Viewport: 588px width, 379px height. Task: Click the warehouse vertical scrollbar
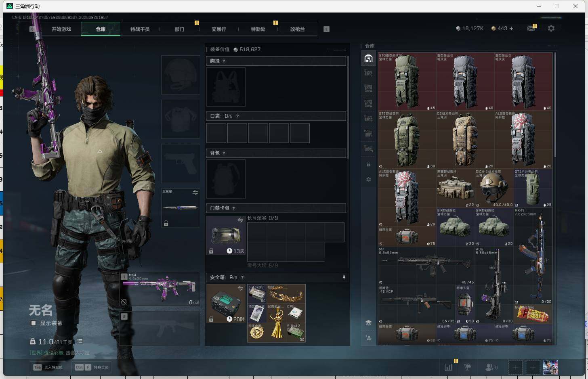tap(556, 105)
